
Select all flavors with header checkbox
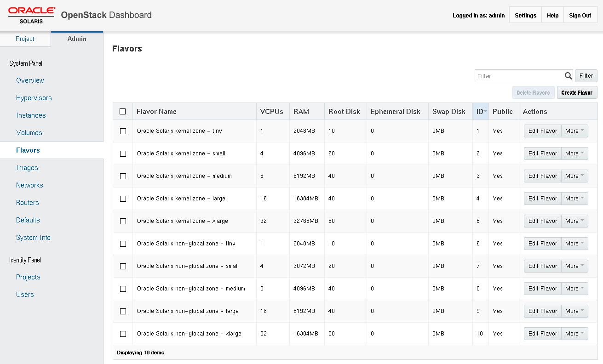coord(123,111)
